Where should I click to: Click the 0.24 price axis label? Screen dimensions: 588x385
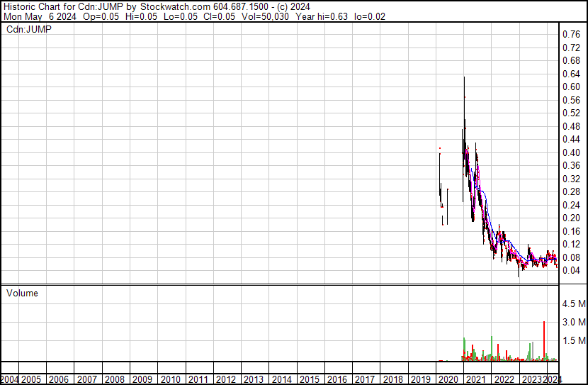coord(572,205)
